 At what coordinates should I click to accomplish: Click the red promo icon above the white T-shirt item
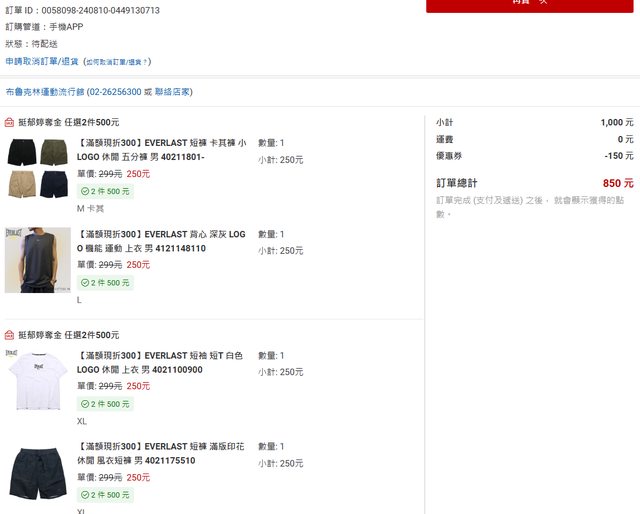[x=9, y=335]
